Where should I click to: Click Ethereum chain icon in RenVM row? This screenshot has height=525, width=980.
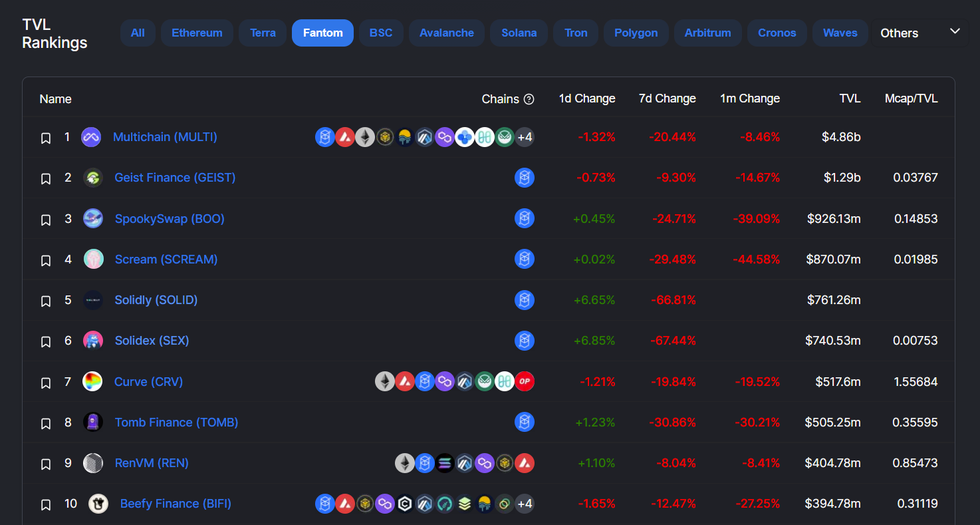(405, 463)
